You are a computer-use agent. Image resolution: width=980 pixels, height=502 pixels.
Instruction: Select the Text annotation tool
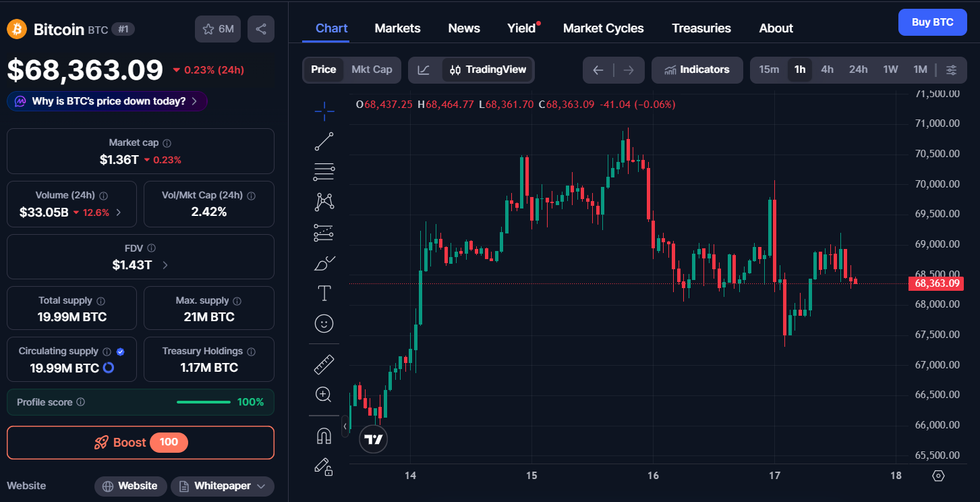click(324, 294)
